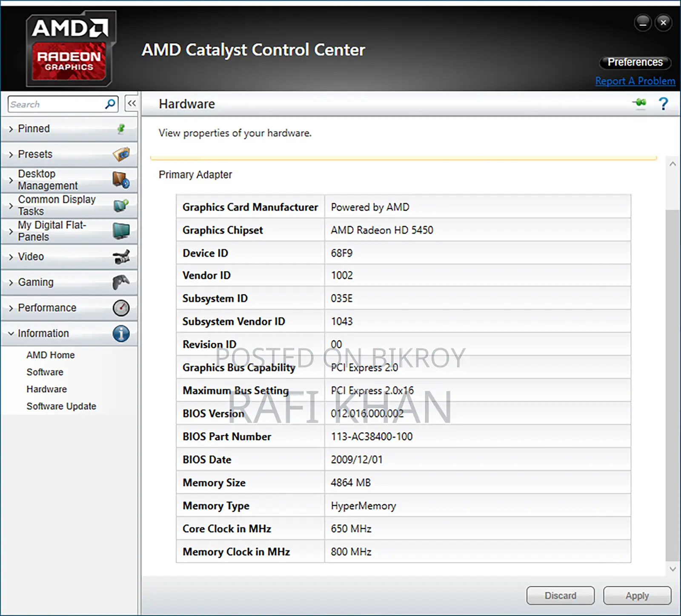The height and width of the screenshot is (616, 681).
Task: Minimize the Catalyst Control Center window
Action: [x=643, y=23]
